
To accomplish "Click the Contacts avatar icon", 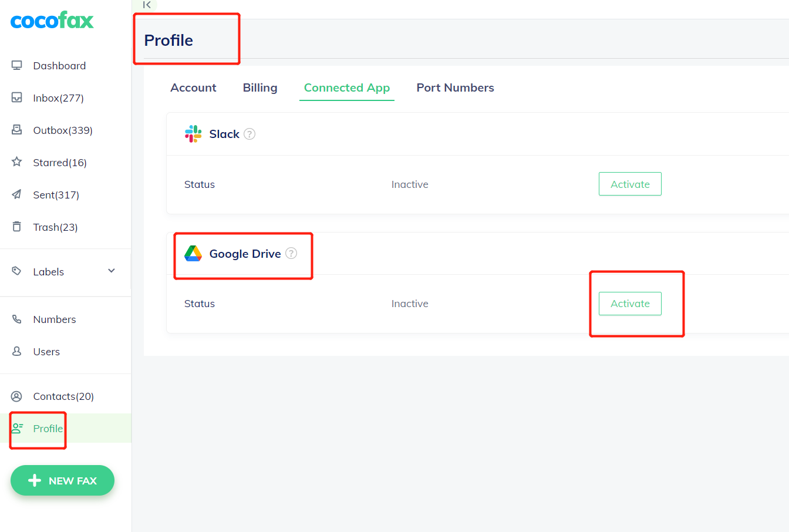I will coord(17,396).
